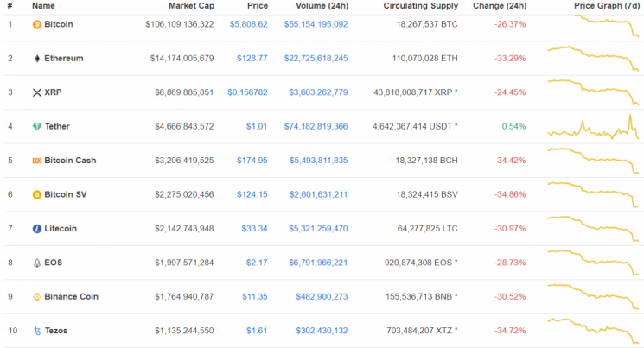Viewport: 644px width, 348px height.
Task: Click Litecoin volume $5,321,259,470
Action: [x=318, y=229]
